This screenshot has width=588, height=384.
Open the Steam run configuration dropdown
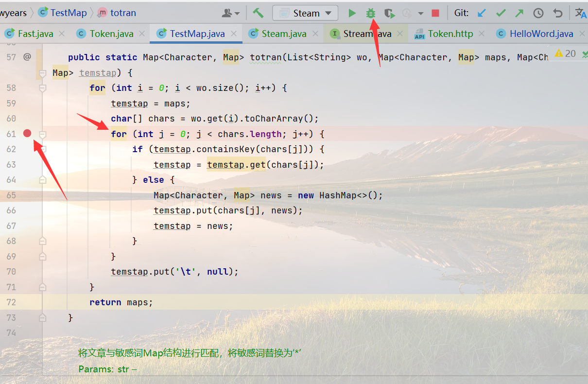tap(305, 13)
